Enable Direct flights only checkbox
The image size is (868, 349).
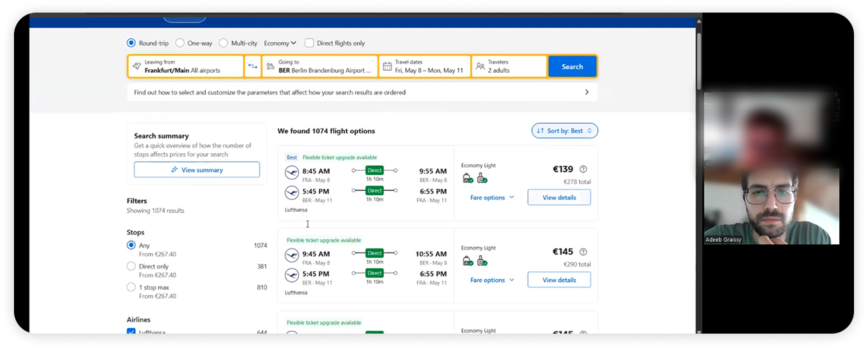coord(309,43)
